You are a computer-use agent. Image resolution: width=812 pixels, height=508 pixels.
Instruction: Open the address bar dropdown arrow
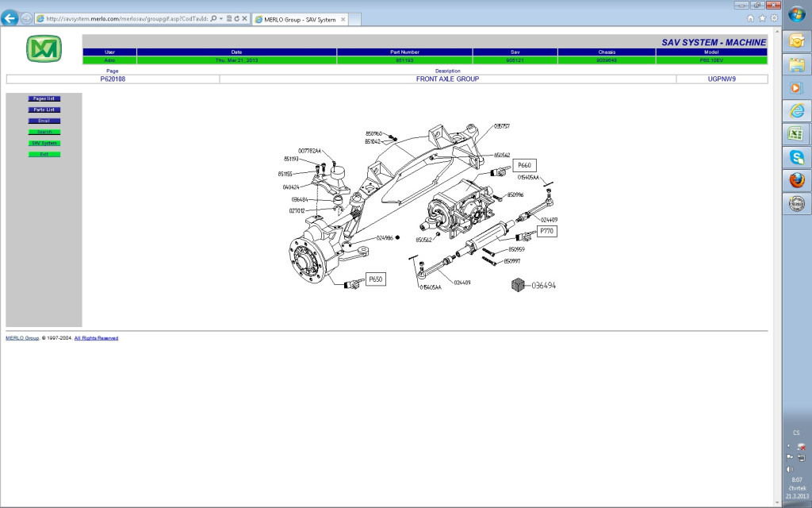pyautogui.click(x=221, y=19)
